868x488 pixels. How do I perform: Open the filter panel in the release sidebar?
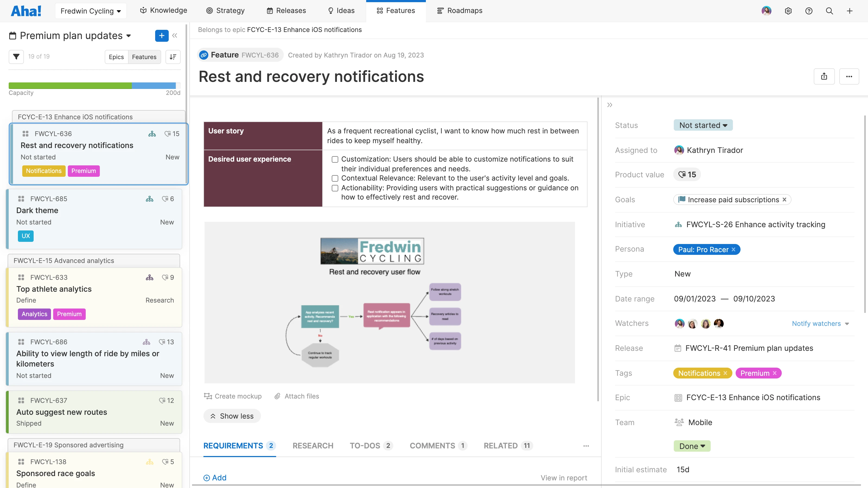pyautogui.click(x=16, y=57)
